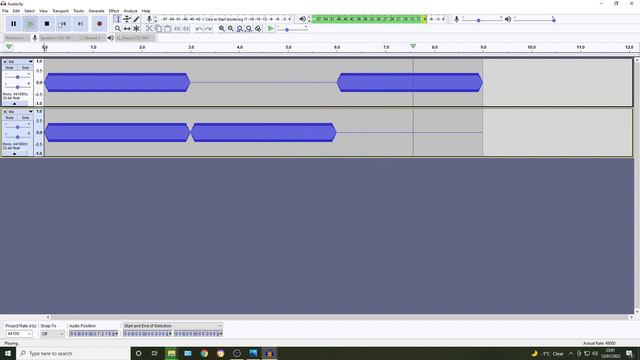Select the Zoom (magnifier) tool
This screenshot has width=640, height=360.
(x=118, y=29)
